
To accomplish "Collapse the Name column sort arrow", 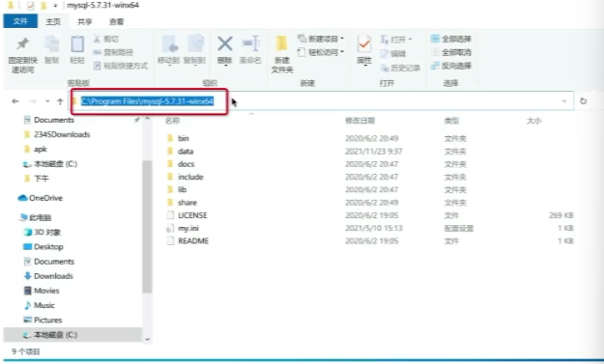I will pyautogui.click(x=251, y=114).
